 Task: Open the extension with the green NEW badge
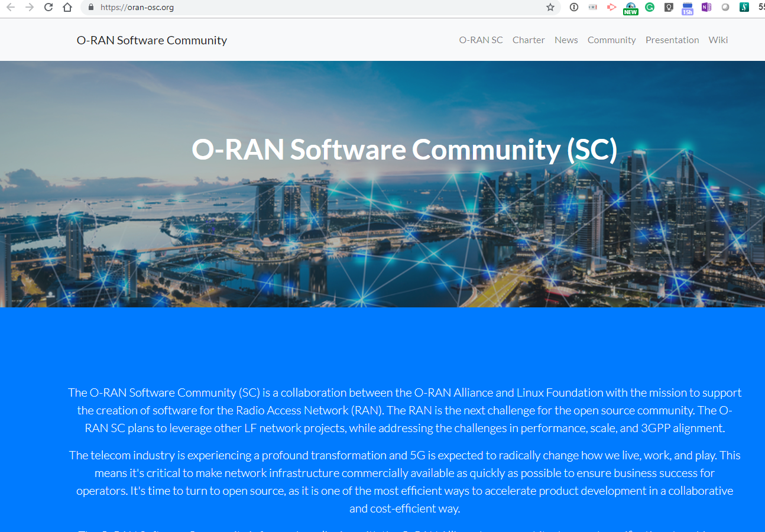tap(631, 8)
